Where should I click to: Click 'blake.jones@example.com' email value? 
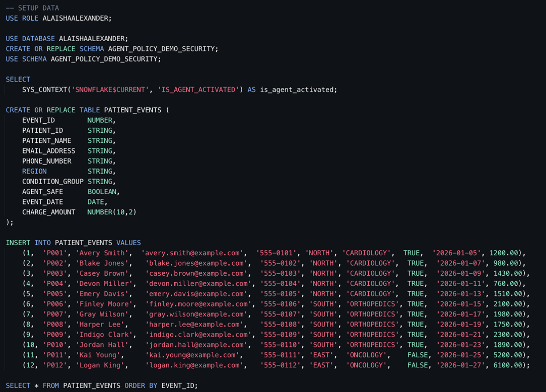tap(196, 263)
